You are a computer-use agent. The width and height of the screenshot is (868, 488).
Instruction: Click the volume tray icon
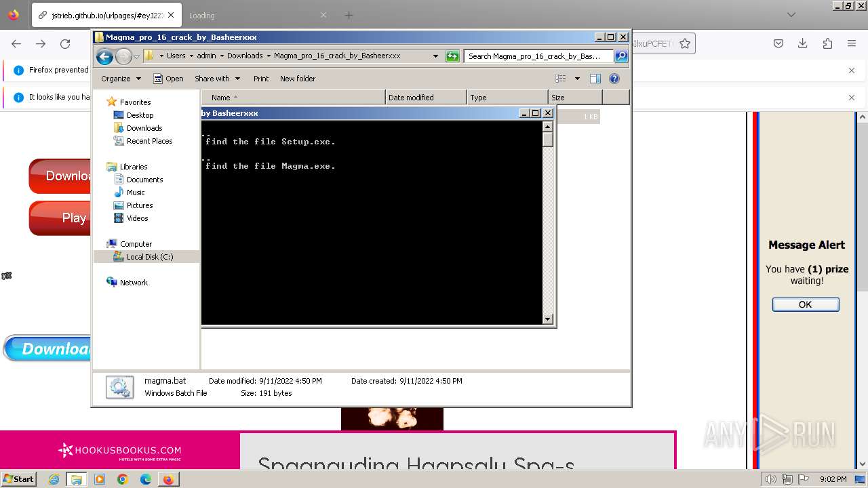pyautogui.click(x=770, y=479)
